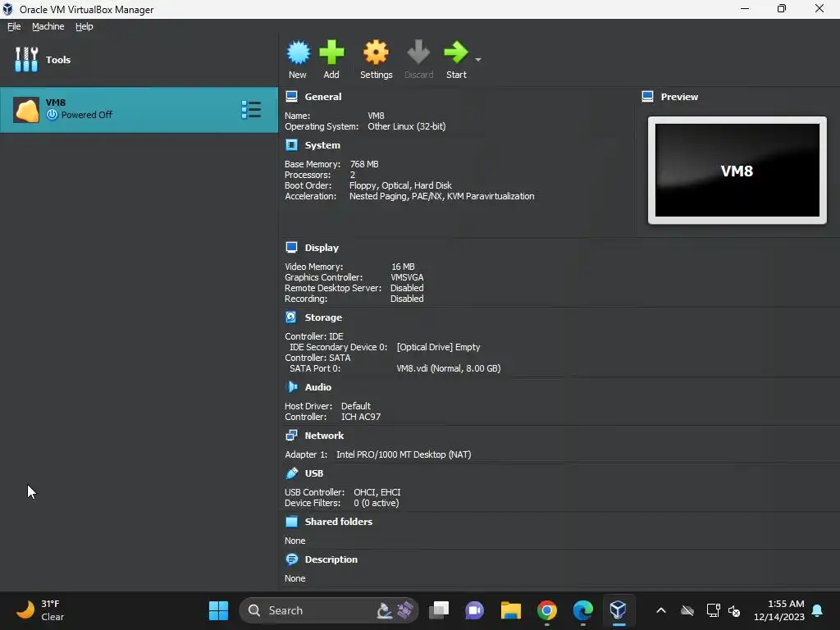Launch Microsoft Edge from taskbar
This screenshot has width=840, height=630.
pos(583,610)
